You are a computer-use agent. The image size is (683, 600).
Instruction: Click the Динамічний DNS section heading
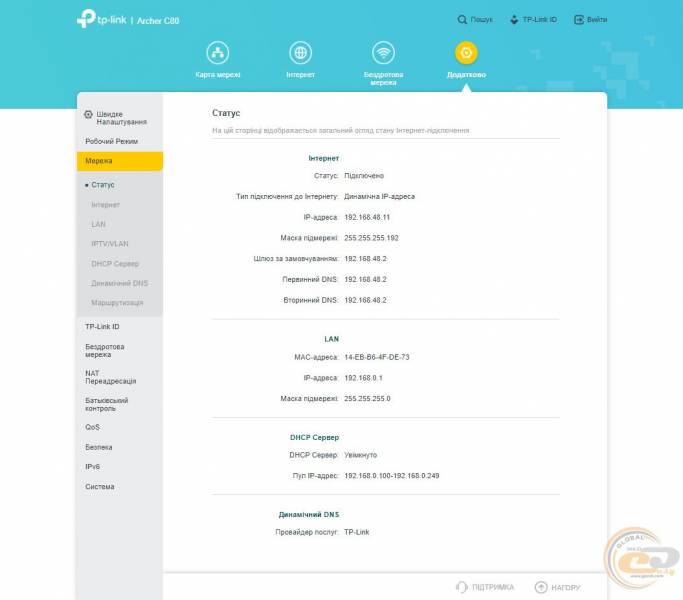pyautogui.click(x=309, y=515)
